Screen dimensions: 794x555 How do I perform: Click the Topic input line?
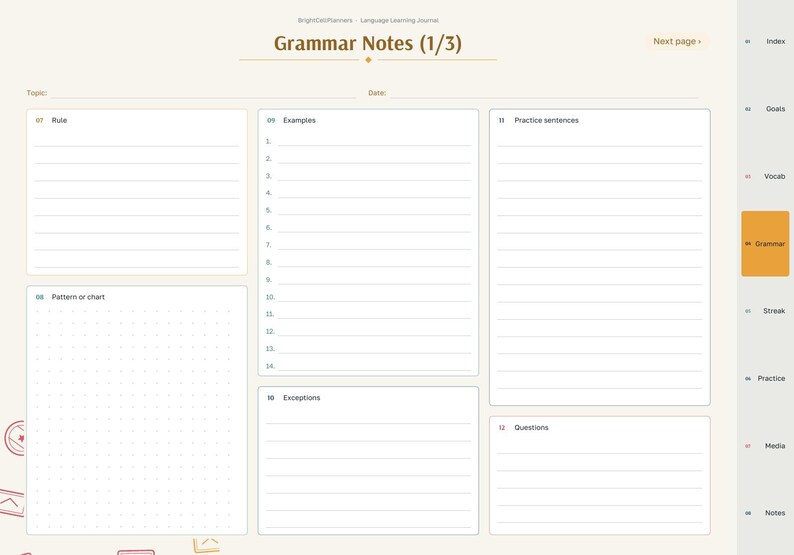[203, 93]
